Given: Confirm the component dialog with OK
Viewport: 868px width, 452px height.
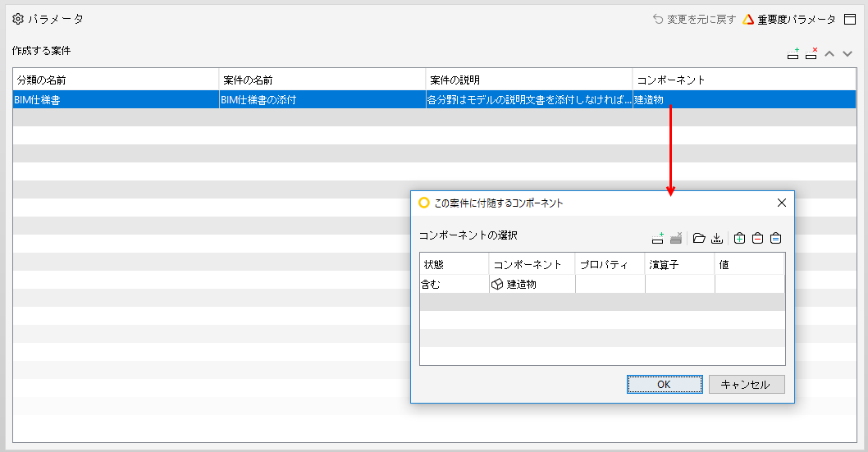Looking at the screenshot, I should point(665,385).
